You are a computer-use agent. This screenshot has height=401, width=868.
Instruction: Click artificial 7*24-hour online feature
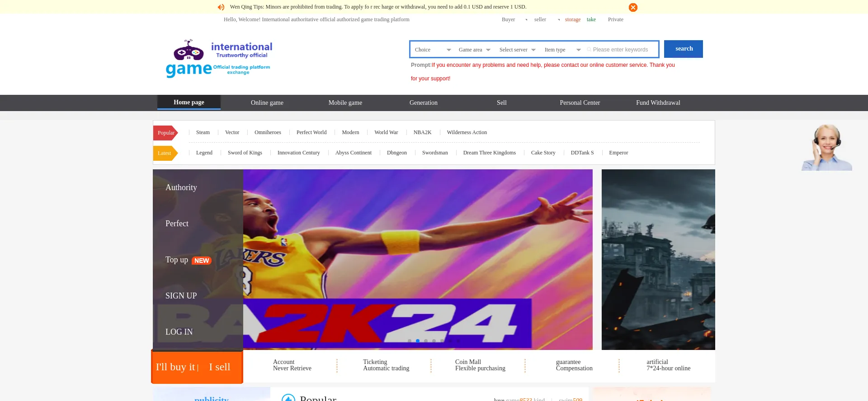tap(668, 365)
